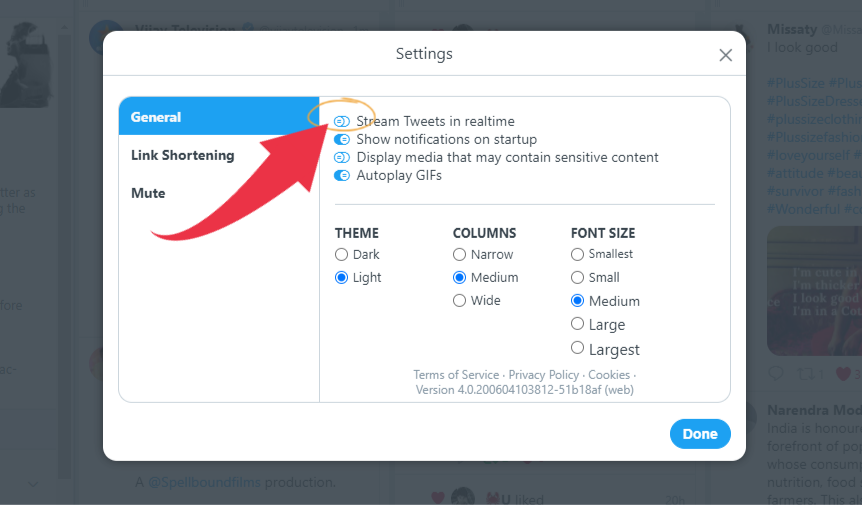
Task: Click the Done button
Action: [700, 434]
